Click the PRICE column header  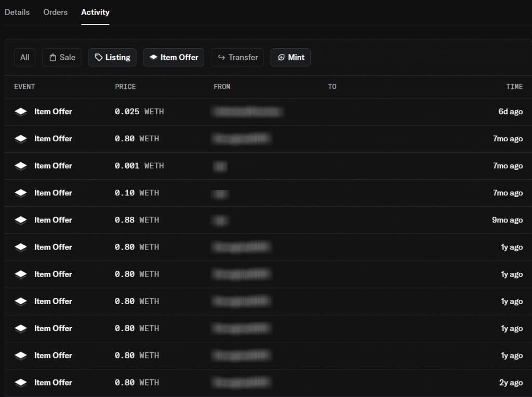pos(125,87)
